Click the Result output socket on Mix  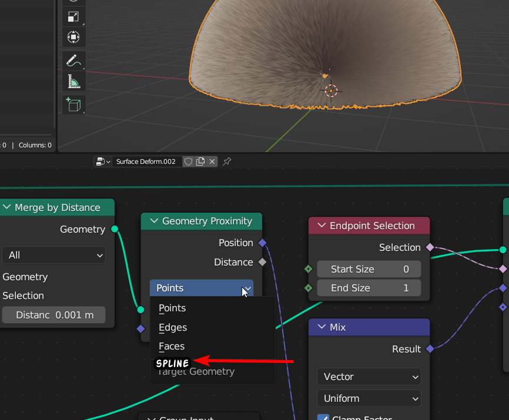point(430,349)
